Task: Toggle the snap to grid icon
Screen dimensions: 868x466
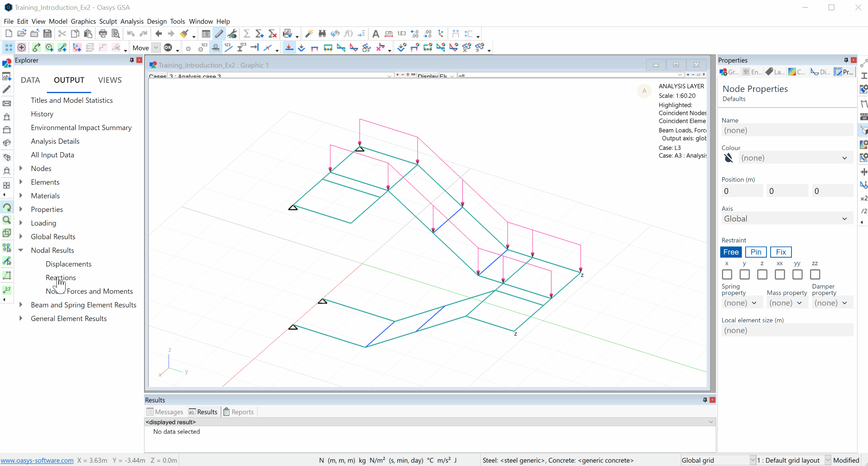Action: pyautogui.click(x=9, y=48)
